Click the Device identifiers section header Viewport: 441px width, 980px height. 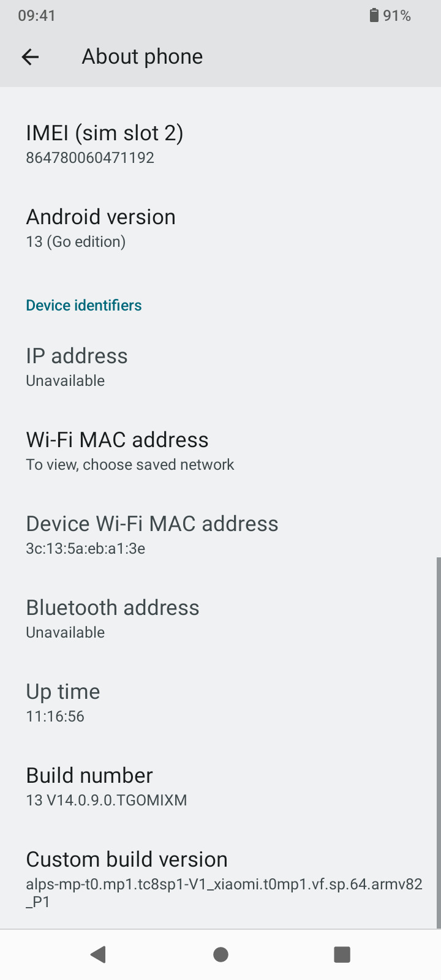[x=84, y=305]
